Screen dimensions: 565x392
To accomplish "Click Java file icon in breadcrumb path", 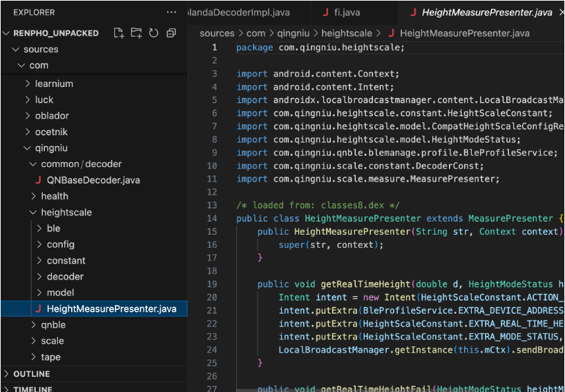I will (x=391, y=33).
